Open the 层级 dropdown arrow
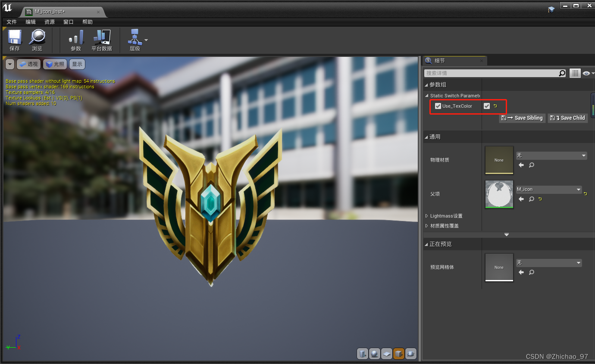This screenshot has width=595, height=364. tap(146, 40)
